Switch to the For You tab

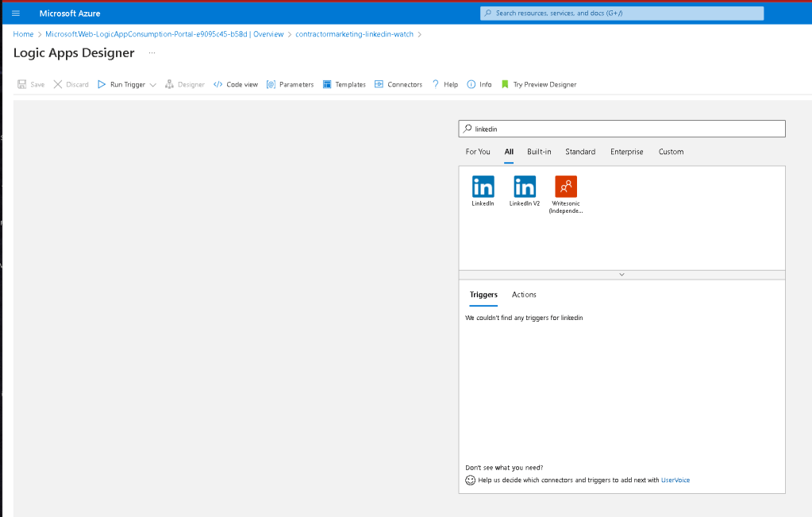(478, 152)
